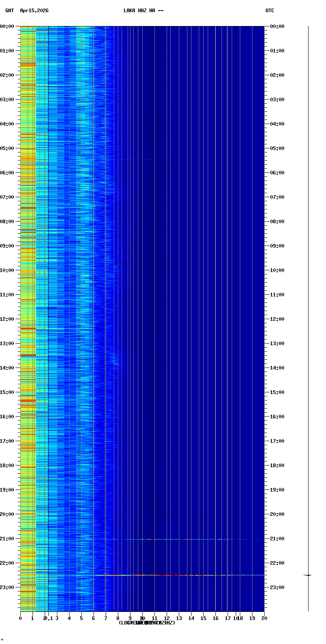Viewport: 326px width, 644px height.
Task: Click the UTC label at top right
Action: [269, 11]
